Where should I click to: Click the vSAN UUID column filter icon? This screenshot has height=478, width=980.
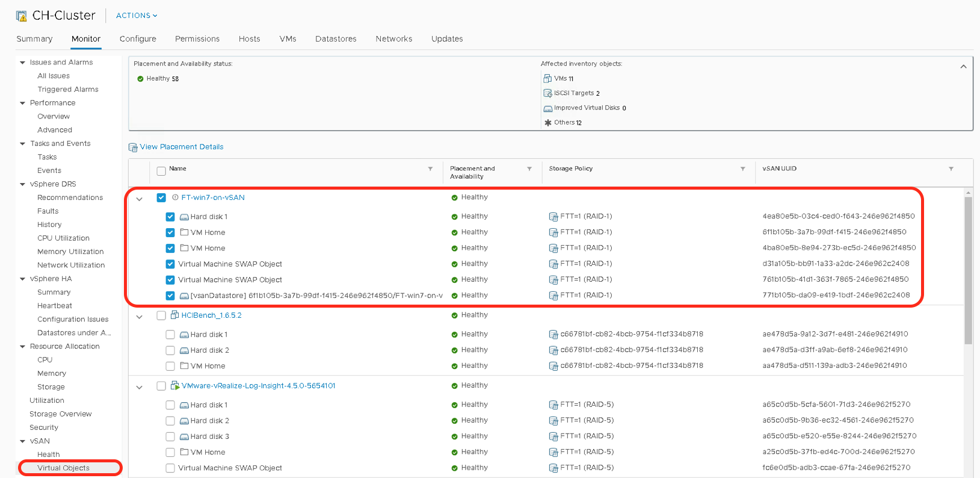[x=951, y=169]
